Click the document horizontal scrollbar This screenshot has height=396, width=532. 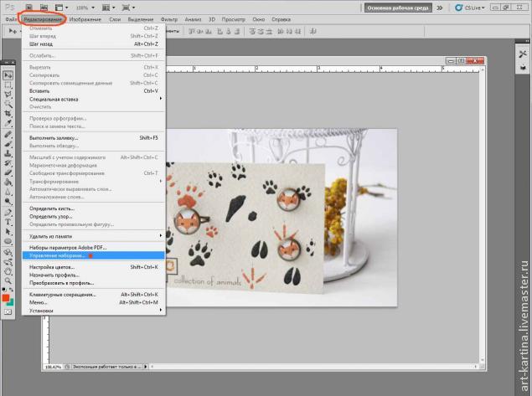coord(313,367)
